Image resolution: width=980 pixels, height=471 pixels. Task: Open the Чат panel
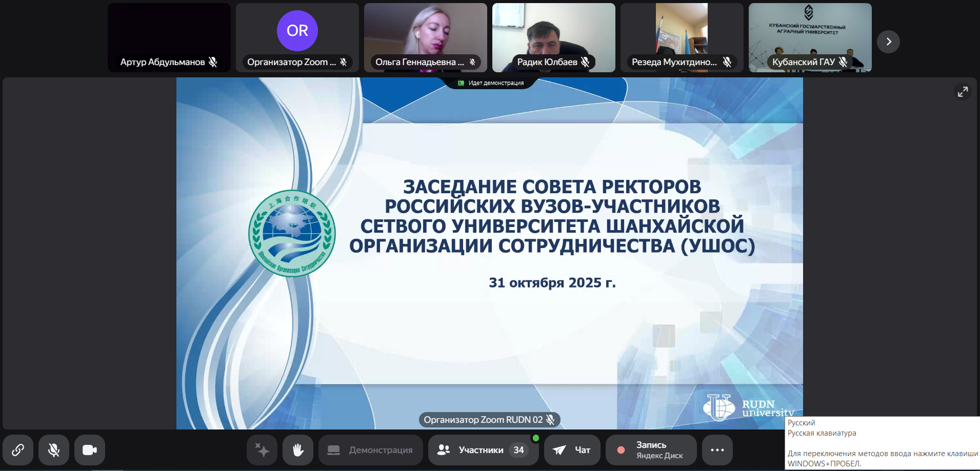(572, 450)
